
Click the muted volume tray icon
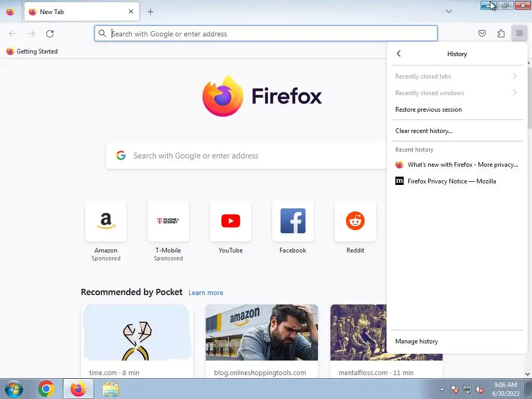click(x=480, y=390)
